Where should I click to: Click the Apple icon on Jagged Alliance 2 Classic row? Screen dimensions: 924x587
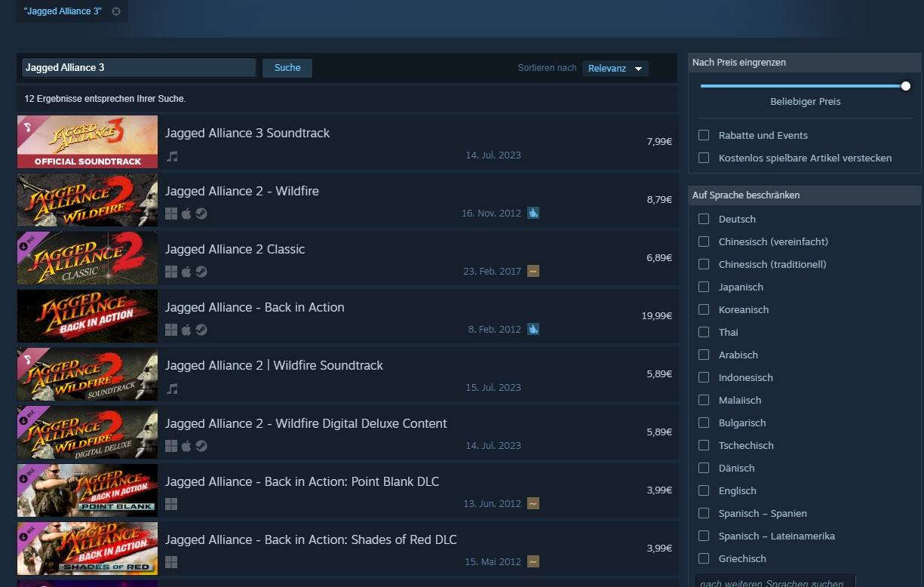[186, 272]
